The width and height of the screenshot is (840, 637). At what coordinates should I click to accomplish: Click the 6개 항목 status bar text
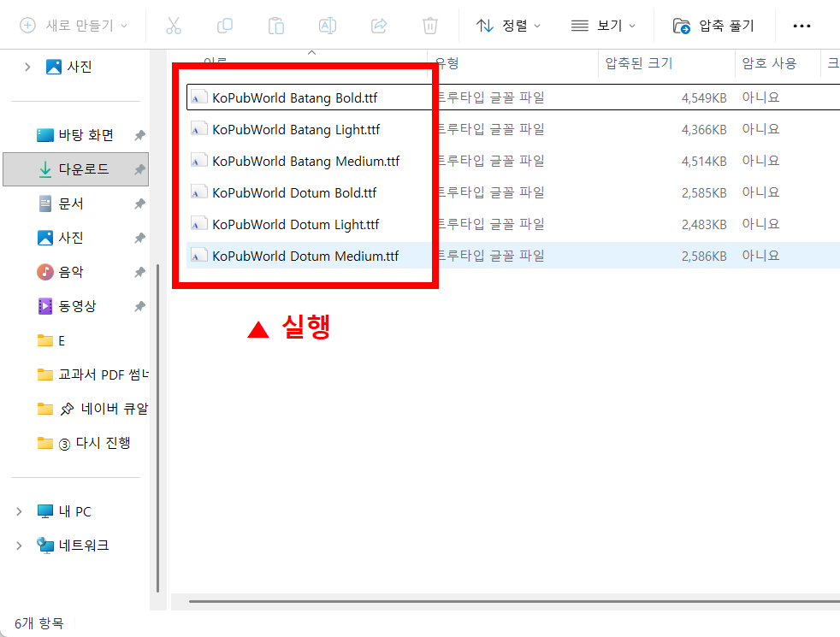39,623
